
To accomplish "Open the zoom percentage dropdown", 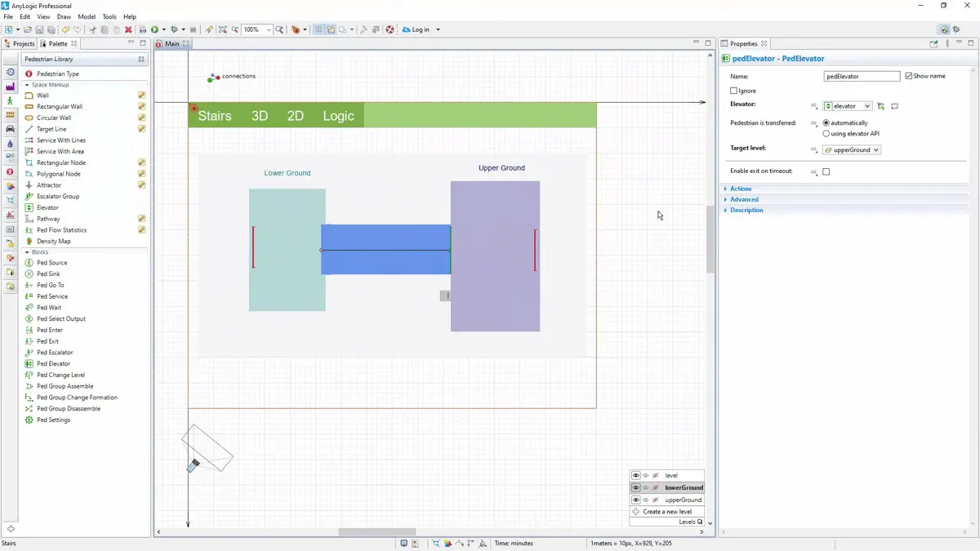I will tap(269, 29).
